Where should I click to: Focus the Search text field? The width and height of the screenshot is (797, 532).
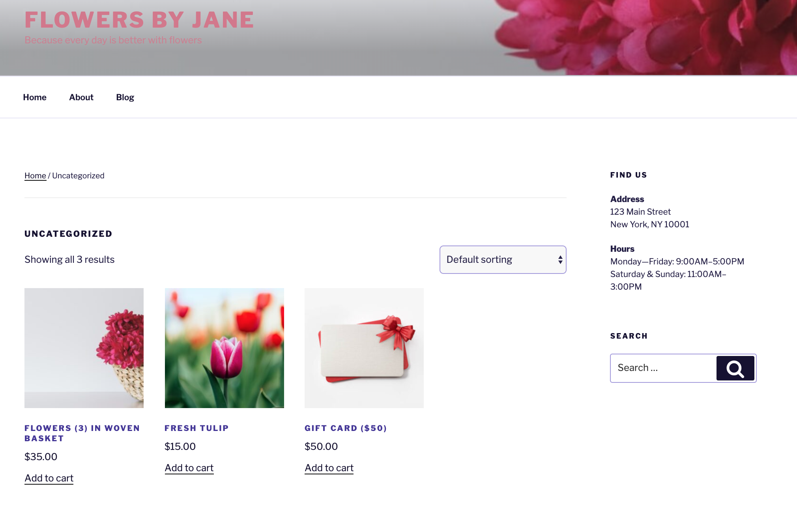point(664,368)
